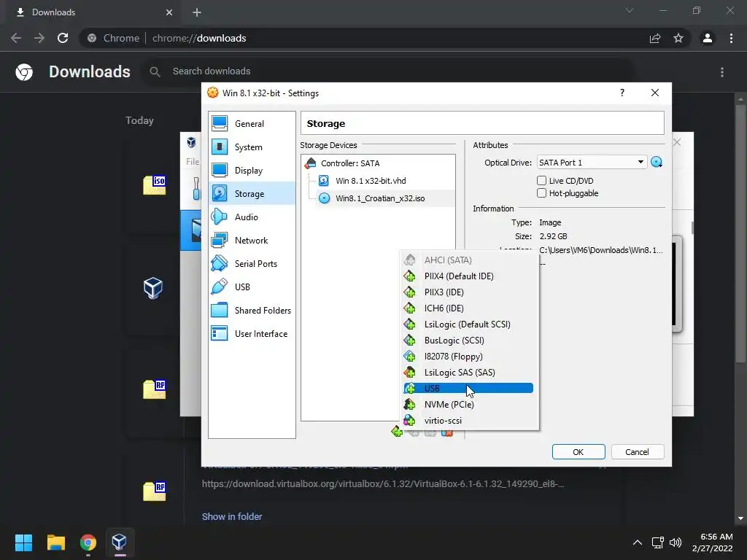Open General settings category
The image size is (747, 560).
(252, 124)
